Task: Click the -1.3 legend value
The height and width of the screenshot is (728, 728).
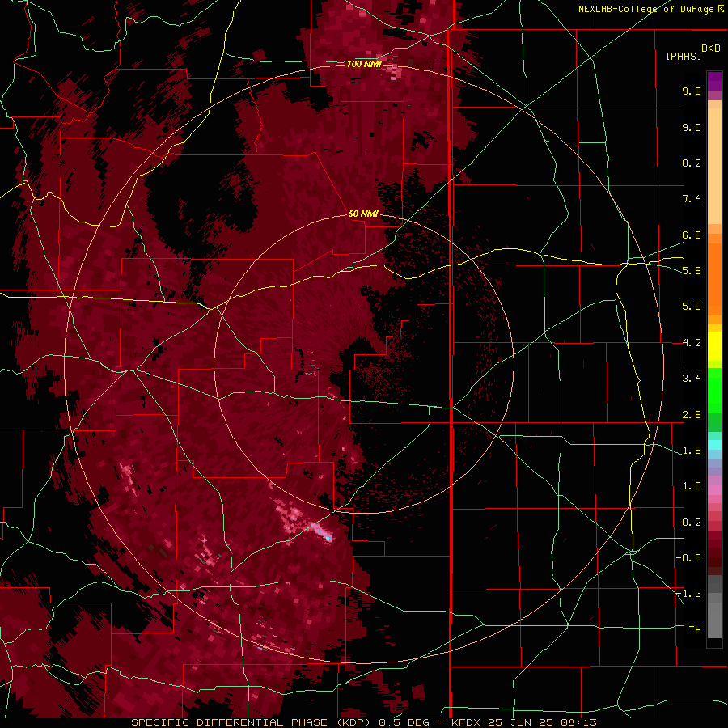Action: 688,594
